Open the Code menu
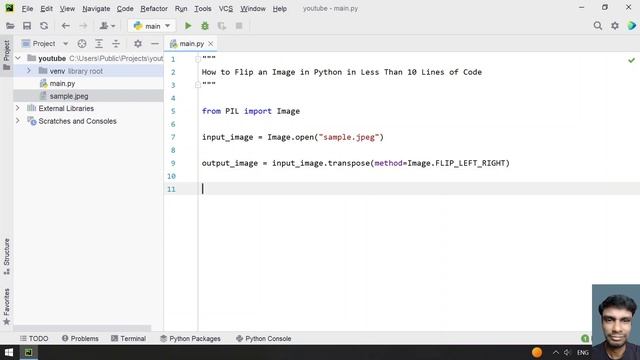Screen dimensions: 640x360 point(125,9)
